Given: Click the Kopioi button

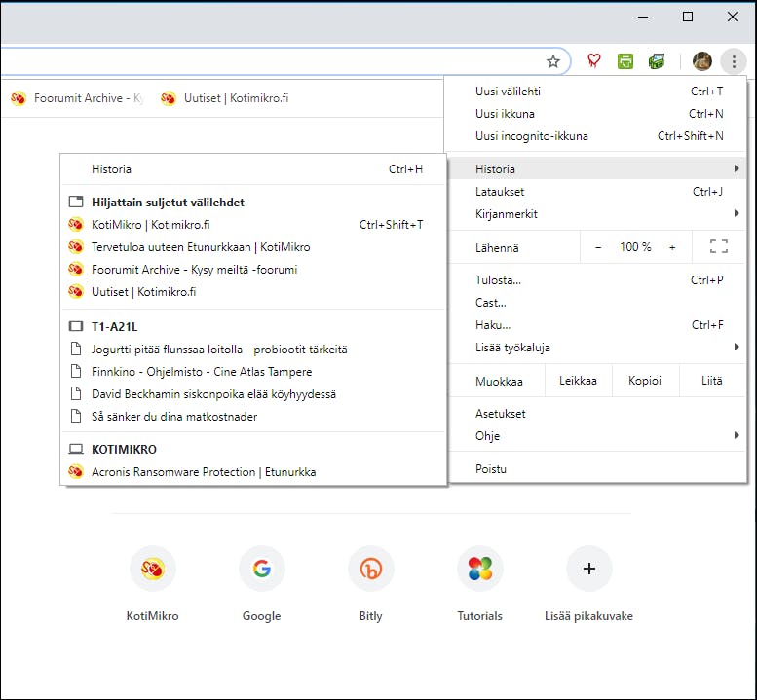Looking at the screenshot, I should point(645,381).
